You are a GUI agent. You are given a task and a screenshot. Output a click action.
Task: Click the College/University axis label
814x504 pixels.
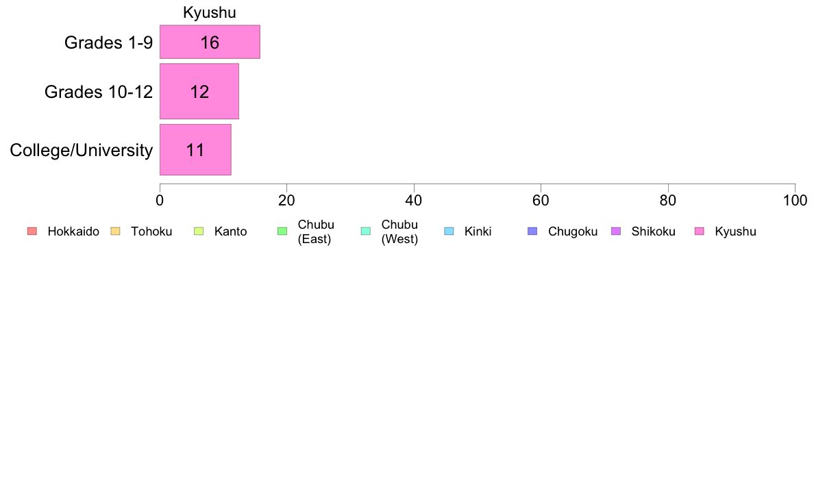coord(82,150)
